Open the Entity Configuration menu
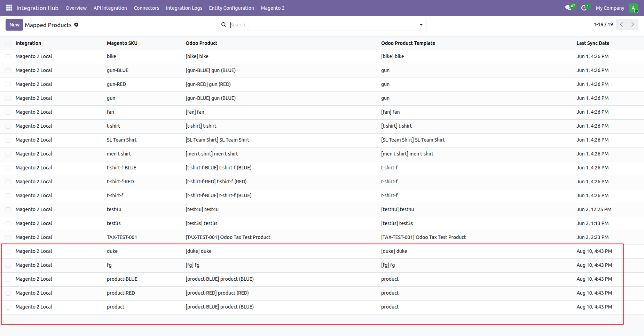 coord(231,8)
